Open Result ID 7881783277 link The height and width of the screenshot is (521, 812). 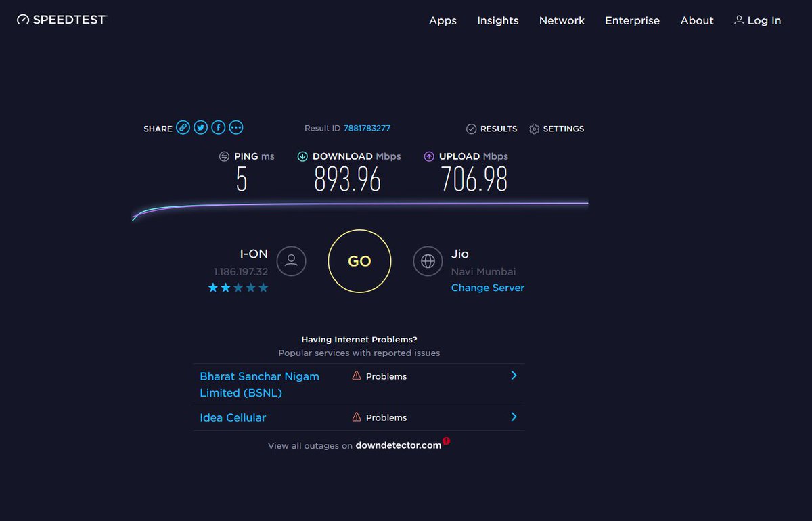(x=366, y=127)
